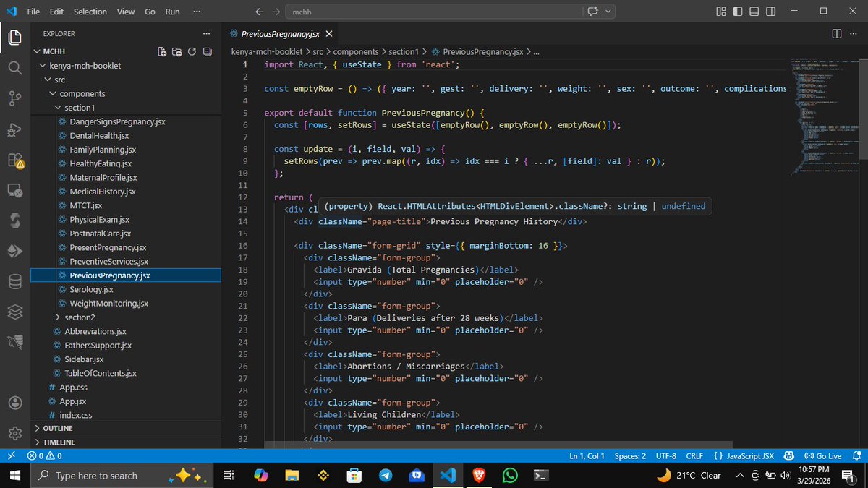
Task: Open WhatsApp from the Windows taskbar
Action: point(510,475)
